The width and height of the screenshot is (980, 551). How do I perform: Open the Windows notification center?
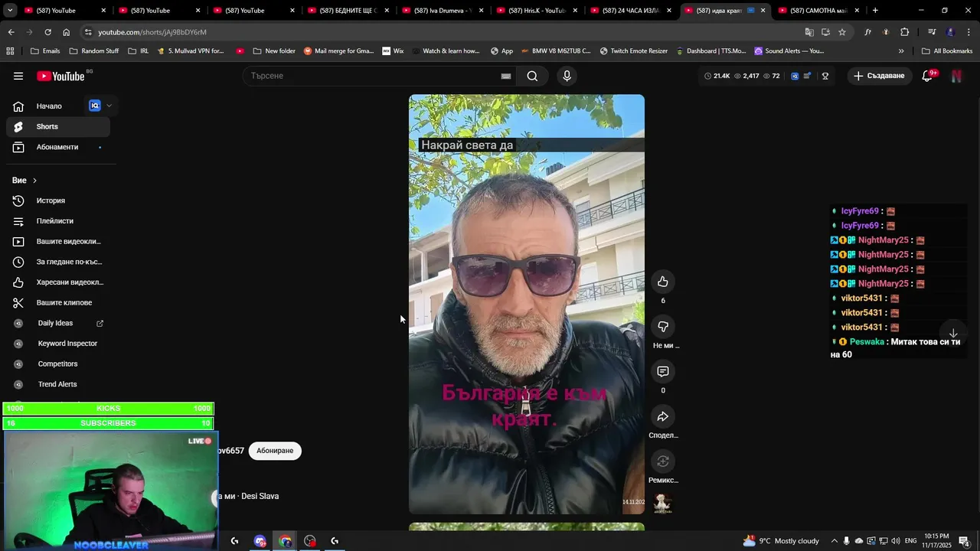coord(964,541)
